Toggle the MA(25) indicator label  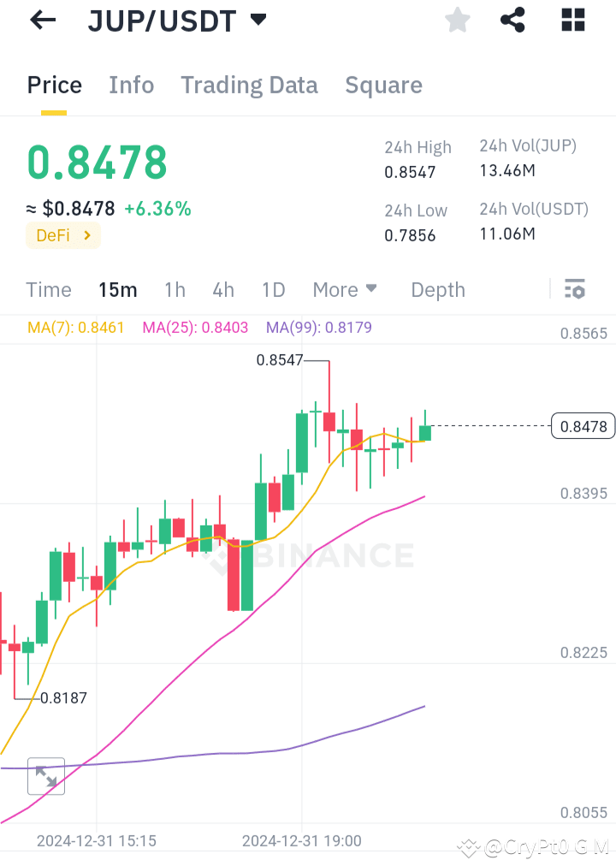click(194, 327)
